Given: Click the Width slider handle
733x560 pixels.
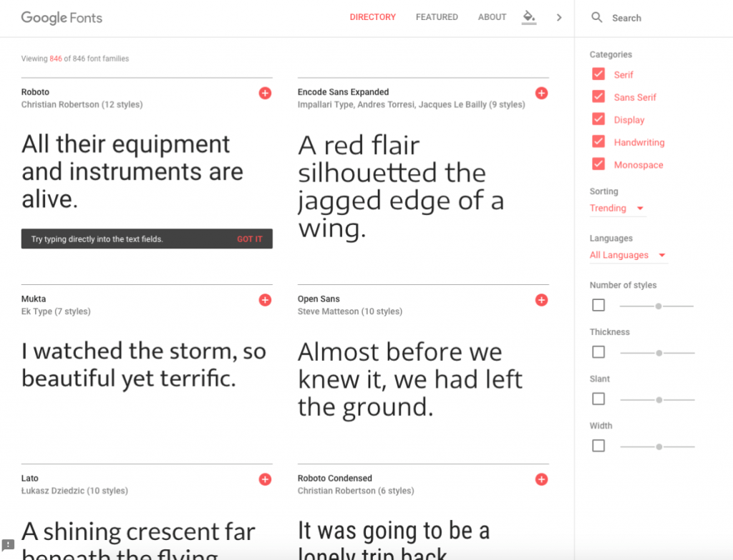Looking at the screenshot, I should pyautogui.click(x=659, y=446).
